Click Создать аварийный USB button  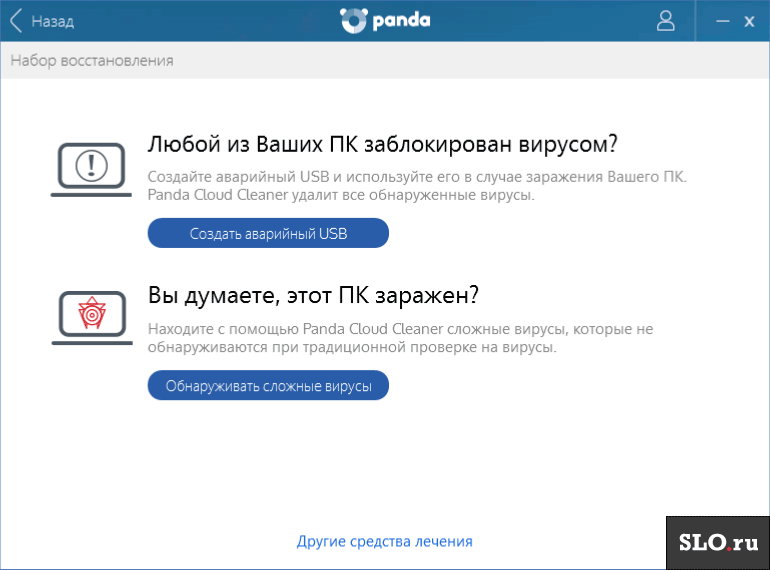point(268,233)
